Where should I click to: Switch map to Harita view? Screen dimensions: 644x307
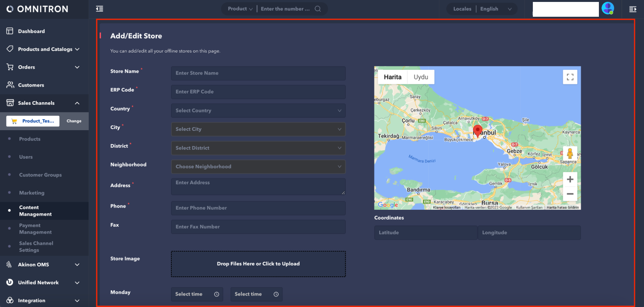392,77
